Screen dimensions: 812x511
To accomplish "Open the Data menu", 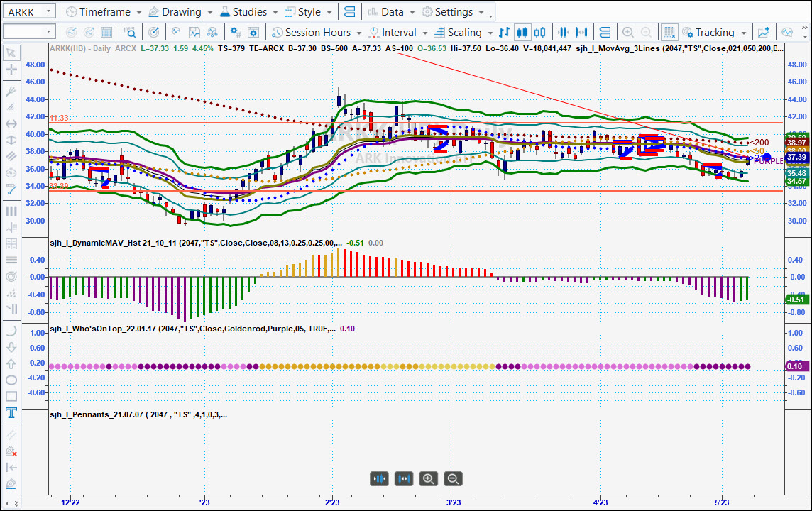I will [x=391, y=11].
